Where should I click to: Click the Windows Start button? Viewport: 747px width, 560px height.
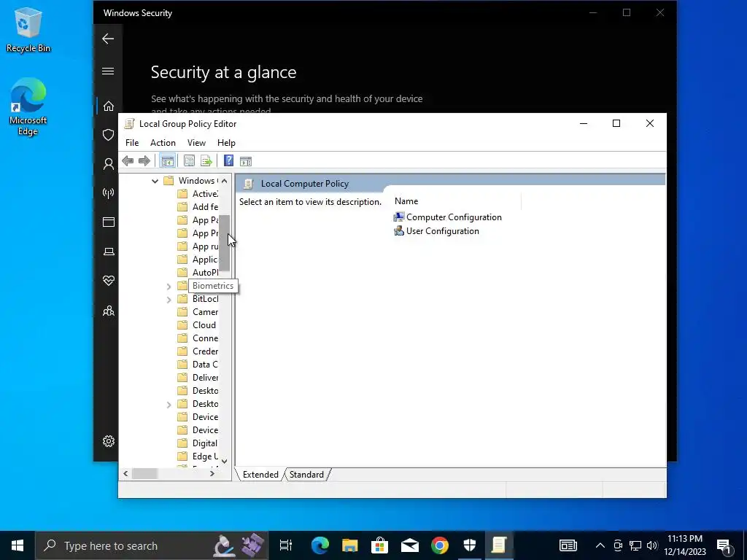(18, 545)
